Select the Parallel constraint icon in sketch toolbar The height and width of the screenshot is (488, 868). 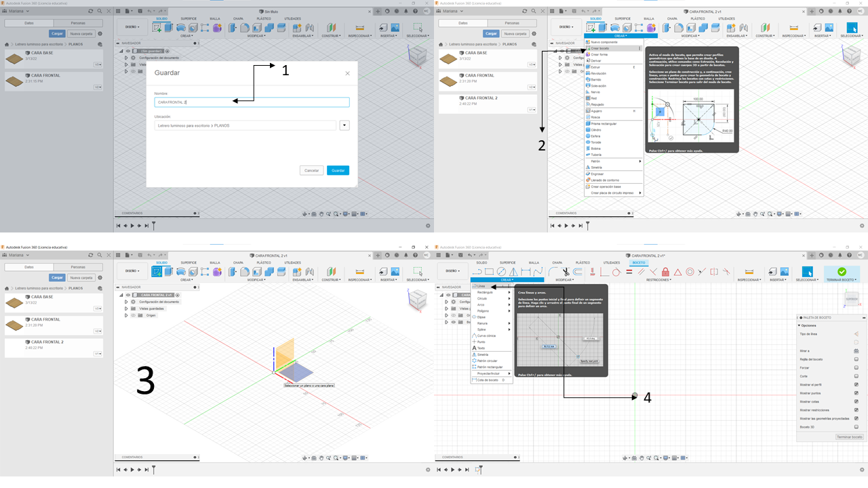pyautogui.click(x=641, y=272)
